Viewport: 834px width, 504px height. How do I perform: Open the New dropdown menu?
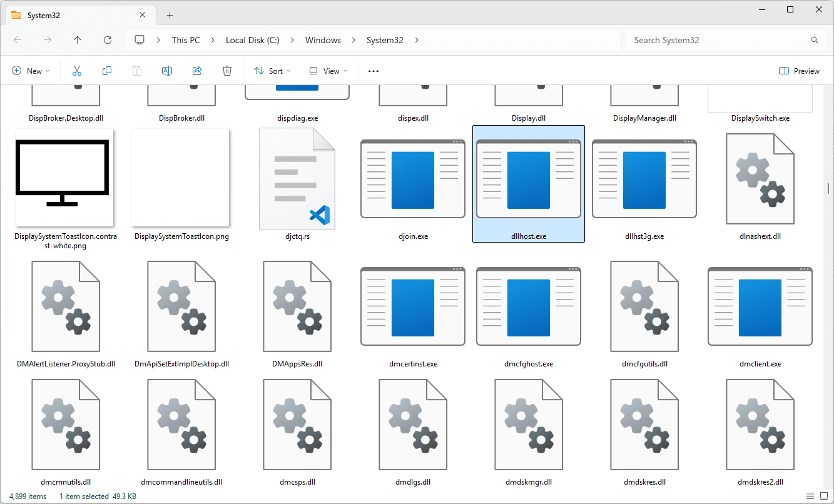click(31, 71)
